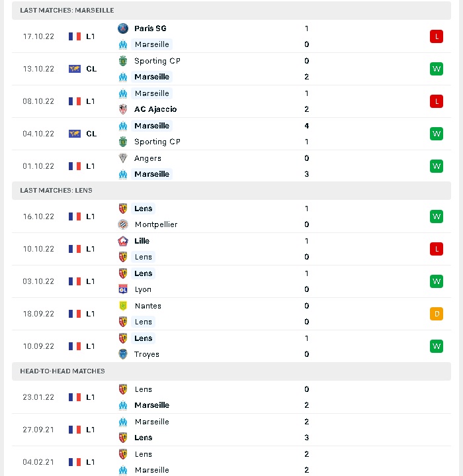Click the Champions League flag icon on 04.10.22
Image resolution: width=463 pixels, height=476 pixels.
point(75,134)
